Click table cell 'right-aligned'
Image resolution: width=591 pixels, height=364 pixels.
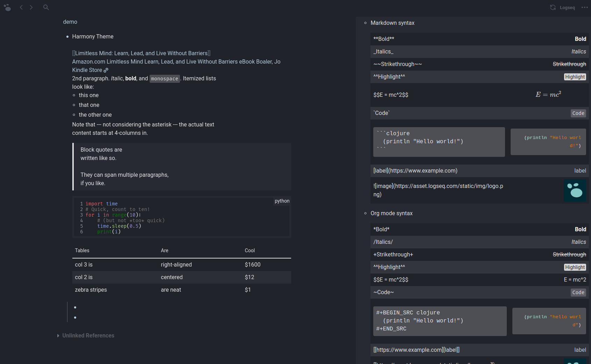pos(176,265)
